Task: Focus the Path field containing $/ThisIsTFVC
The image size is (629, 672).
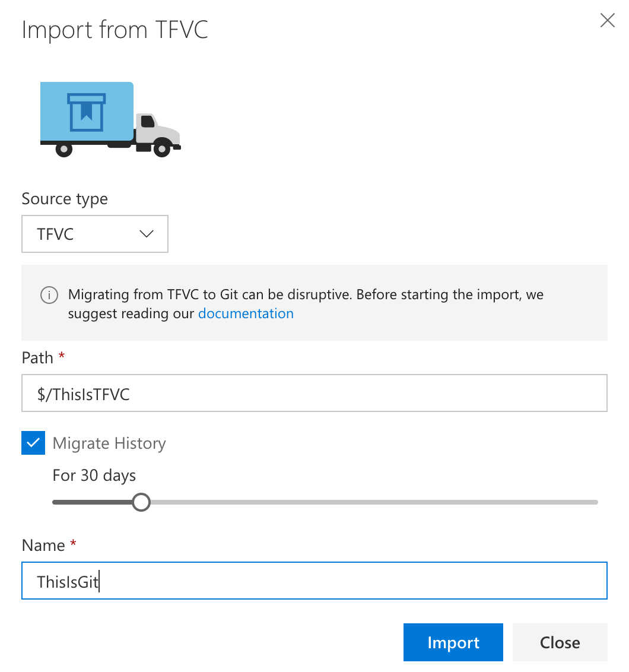Action: (x=314, y=393)
